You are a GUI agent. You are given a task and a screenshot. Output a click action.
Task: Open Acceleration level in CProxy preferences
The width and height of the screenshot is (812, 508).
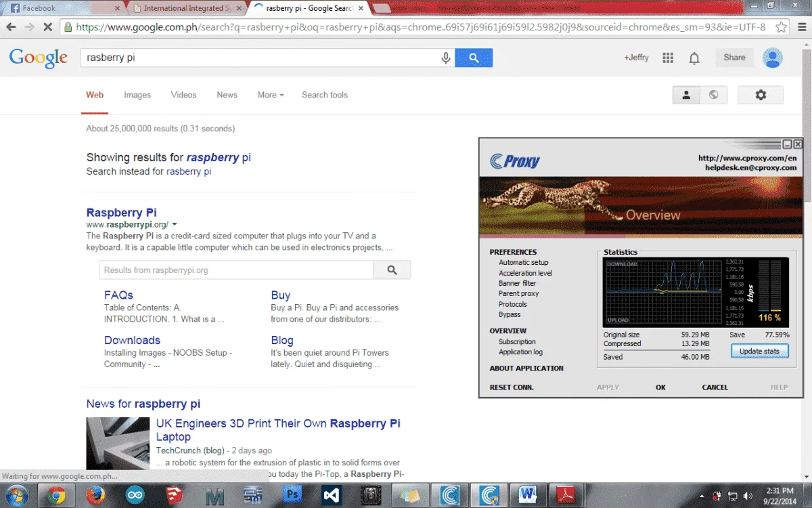point(526,273)
